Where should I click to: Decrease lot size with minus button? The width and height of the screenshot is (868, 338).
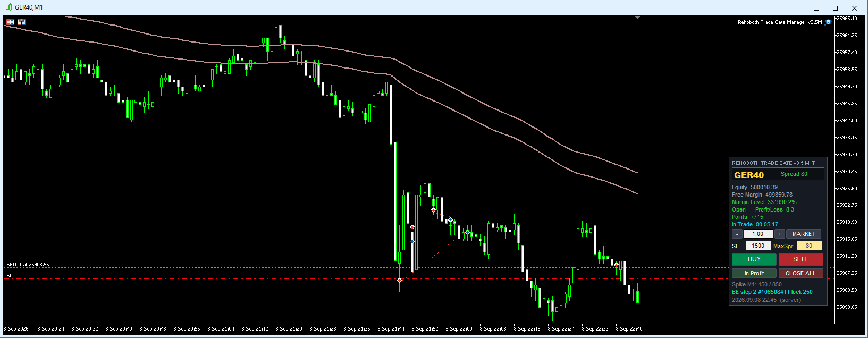(737, 234)
